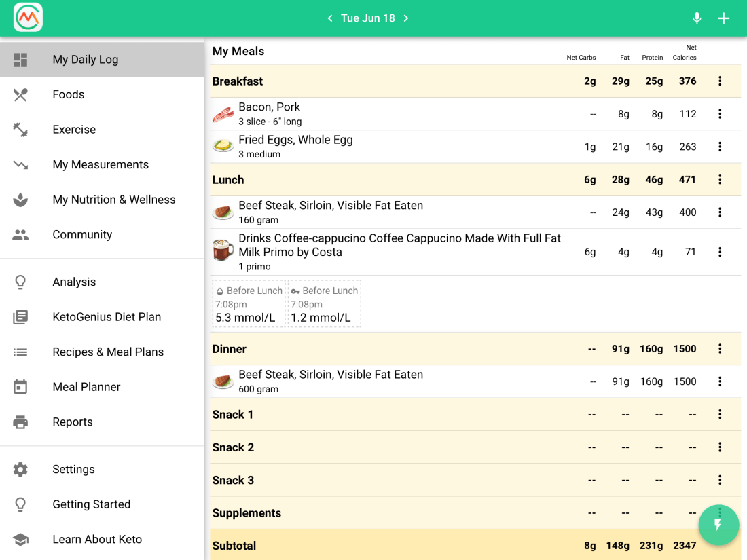This screenshot has height=560, width=747.
Task: Open Settings via the gear icon
Action: (x=20, y=470)
